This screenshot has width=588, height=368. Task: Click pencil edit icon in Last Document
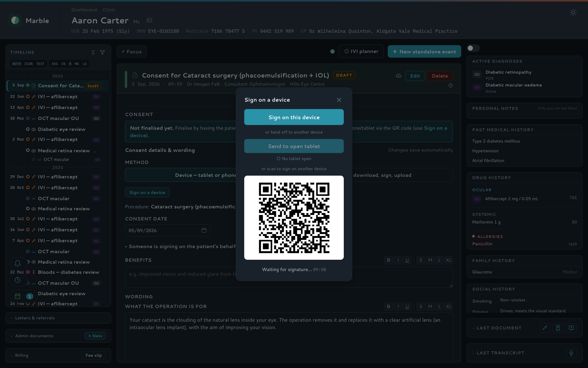tap(545, 328)
